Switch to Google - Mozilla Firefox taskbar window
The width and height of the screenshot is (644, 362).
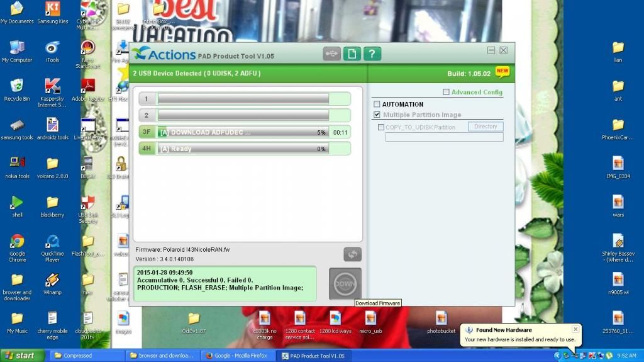[238, 356]
